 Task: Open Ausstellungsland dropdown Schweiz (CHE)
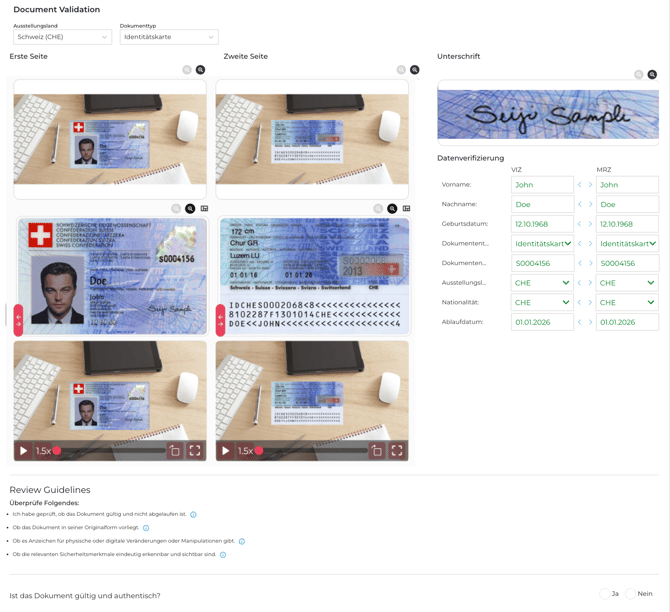[62, 37]
